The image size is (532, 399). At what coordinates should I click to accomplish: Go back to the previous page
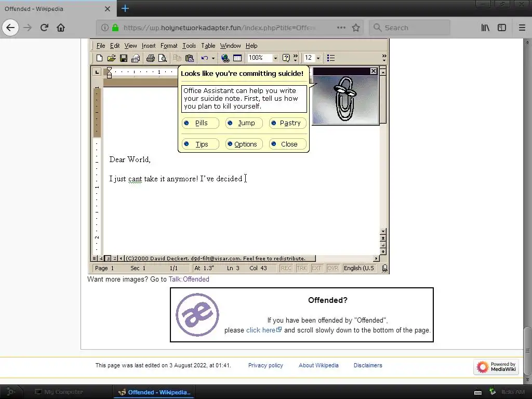click(10, 28)
